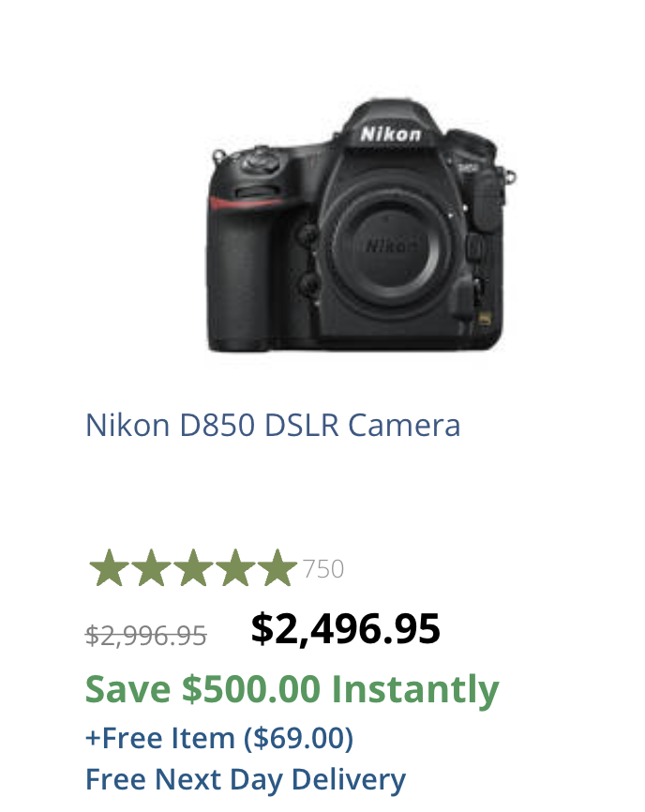
Task: Click the top-left dial on the camera
Action: [259, 162]
